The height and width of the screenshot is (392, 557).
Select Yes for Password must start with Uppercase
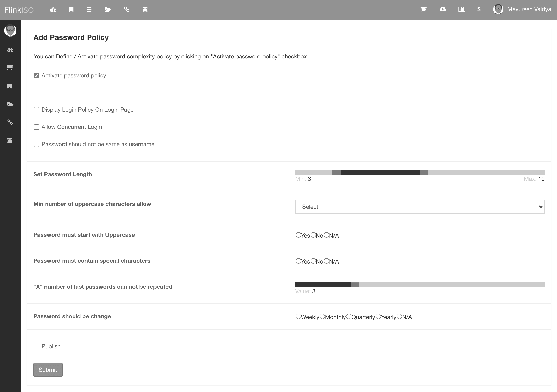pos(298,235)
